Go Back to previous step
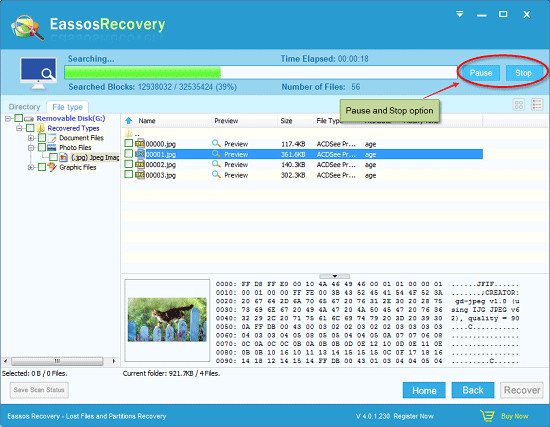550x427 pixels. [x=472, y=390]
